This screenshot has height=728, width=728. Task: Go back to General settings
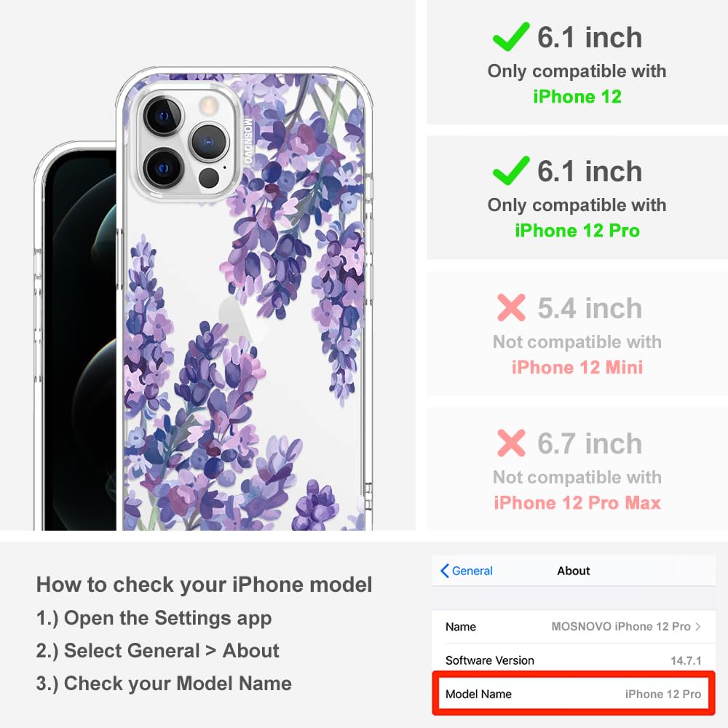point(467,571)
